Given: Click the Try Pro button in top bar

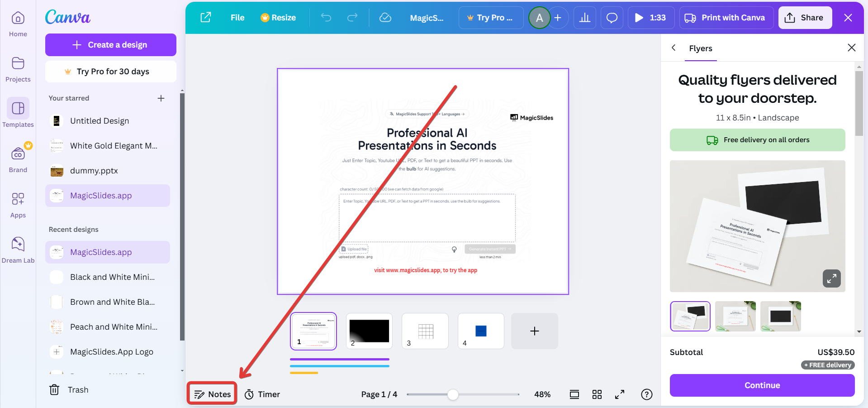Looking at the screenshot, I should point(491,18).
